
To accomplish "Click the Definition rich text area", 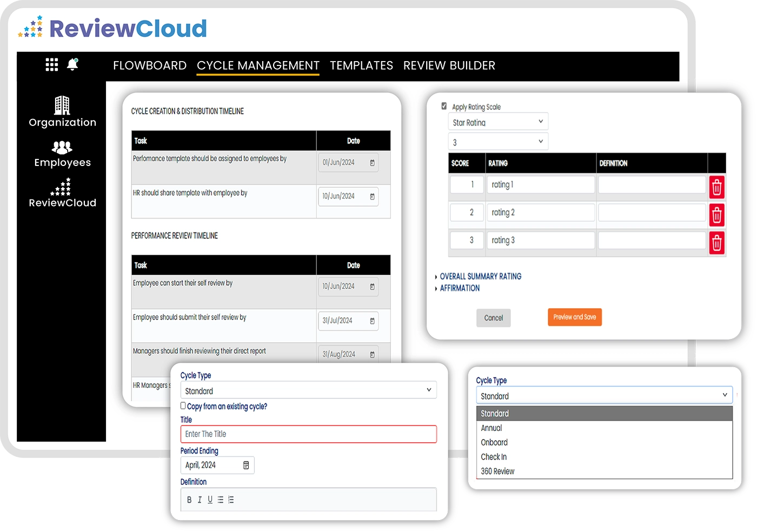I will 308,500.
